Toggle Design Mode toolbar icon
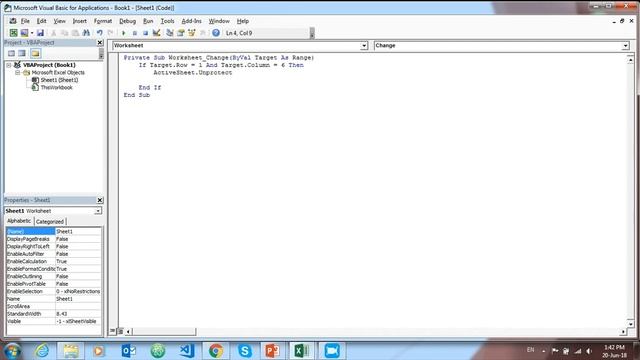Viewport: 640px width, 360px height. 156,33
